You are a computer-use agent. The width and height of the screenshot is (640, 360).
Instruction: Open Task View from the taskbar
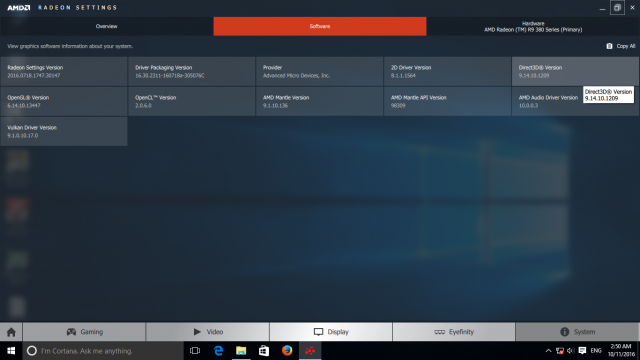tap(195, 351)
